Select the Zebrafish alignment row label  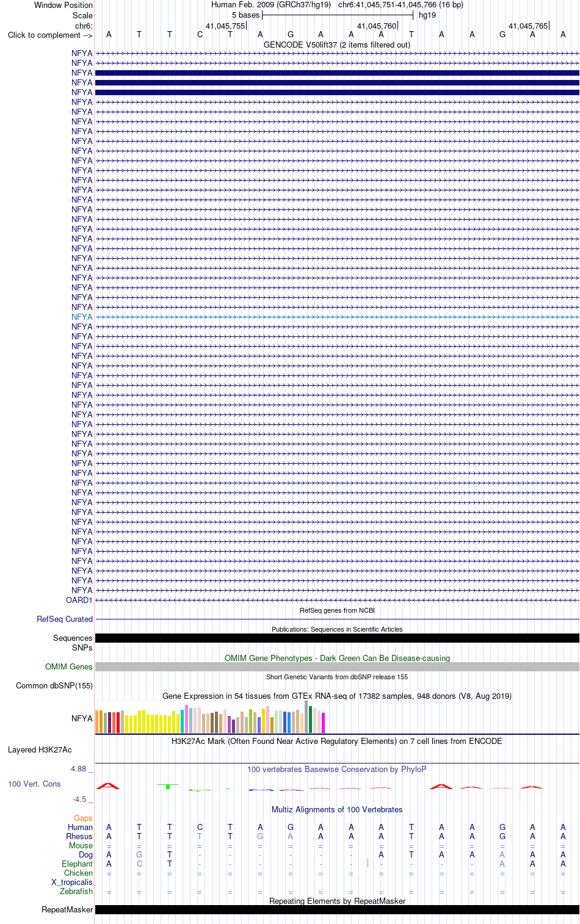76,891
